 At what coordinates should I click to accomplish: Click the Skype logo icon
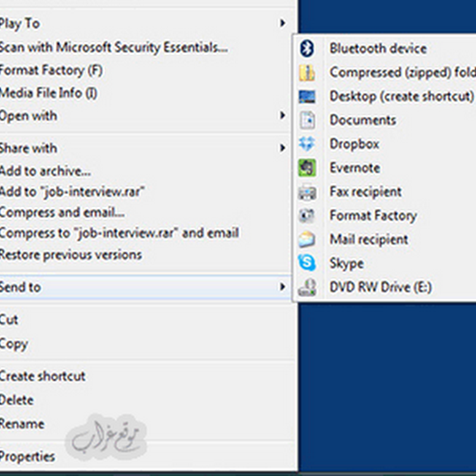[x=306, y=263]
